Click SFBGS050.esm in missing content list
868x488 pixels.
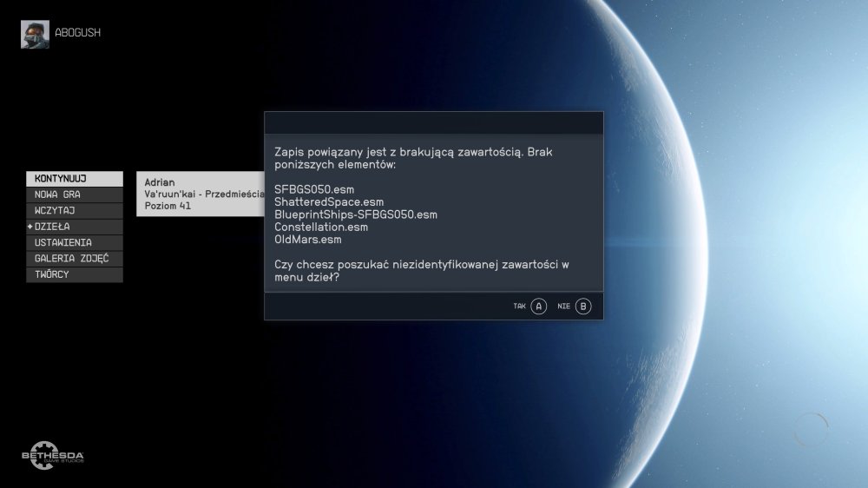pos(314,189)
